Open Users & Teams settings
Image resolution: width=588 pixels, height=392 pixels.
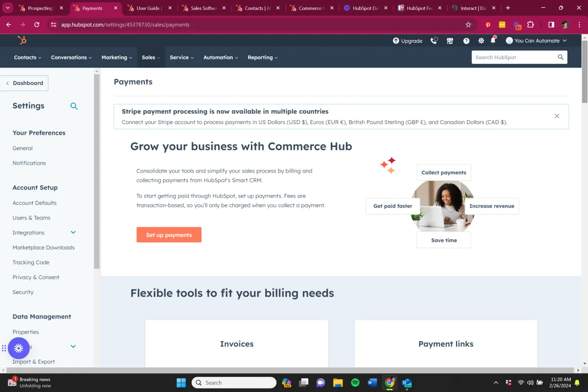click(31, 218)
